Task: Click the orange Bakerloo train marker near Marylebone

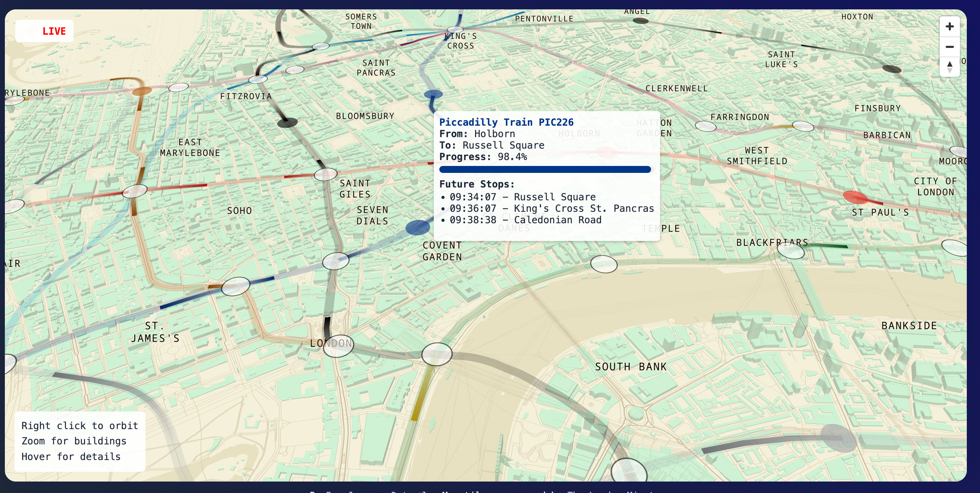Action: click(142, 91)
